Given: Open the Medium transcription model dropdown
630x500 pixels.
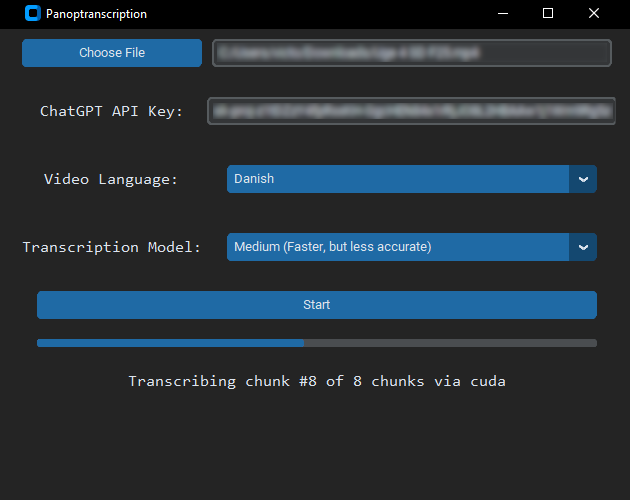Looking at the screenshot, I should coord(398,247).
